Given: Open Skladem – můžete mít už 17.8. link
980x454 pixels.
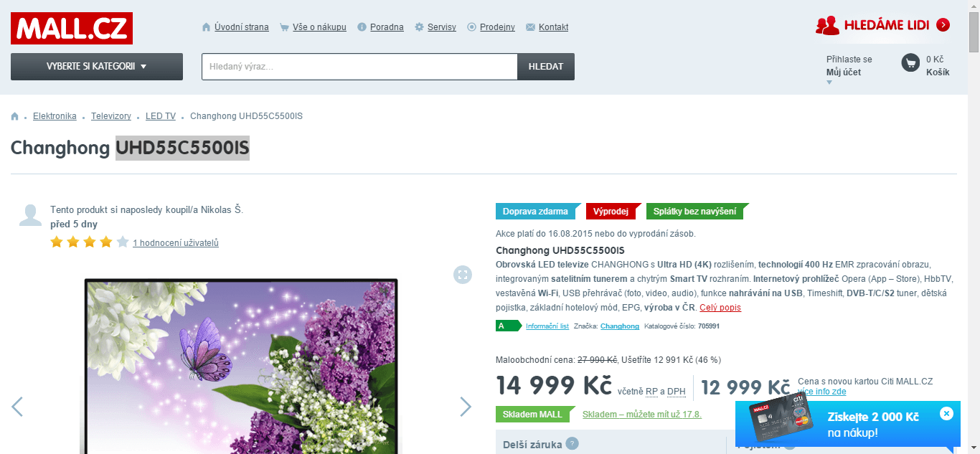Looking at the screenshot, I should [x=642, y=415].
